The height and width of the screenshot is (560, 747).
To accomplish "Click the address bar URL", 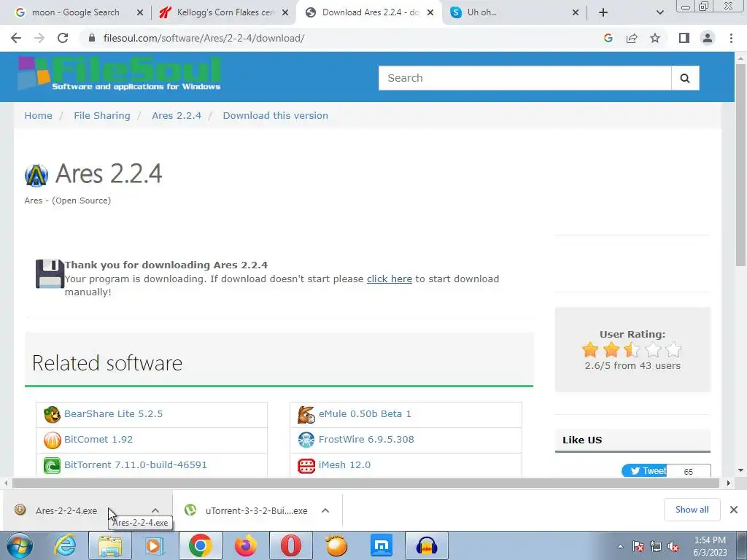I will (x=204, y=38).
